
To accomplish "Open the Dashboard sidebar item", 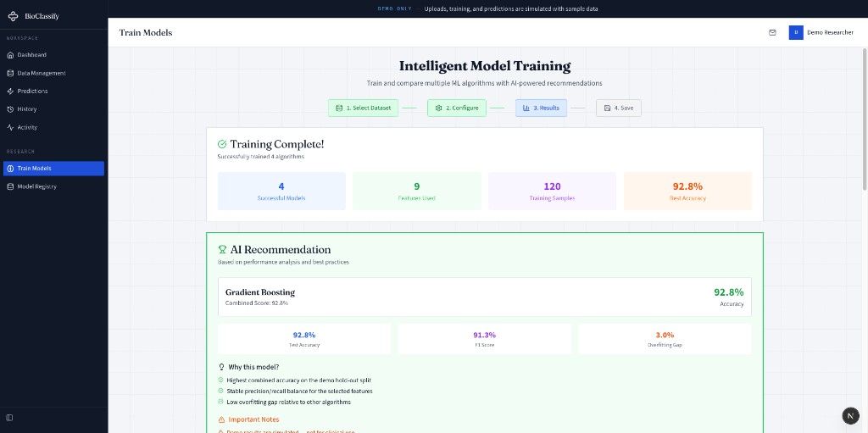I will 53,55.
